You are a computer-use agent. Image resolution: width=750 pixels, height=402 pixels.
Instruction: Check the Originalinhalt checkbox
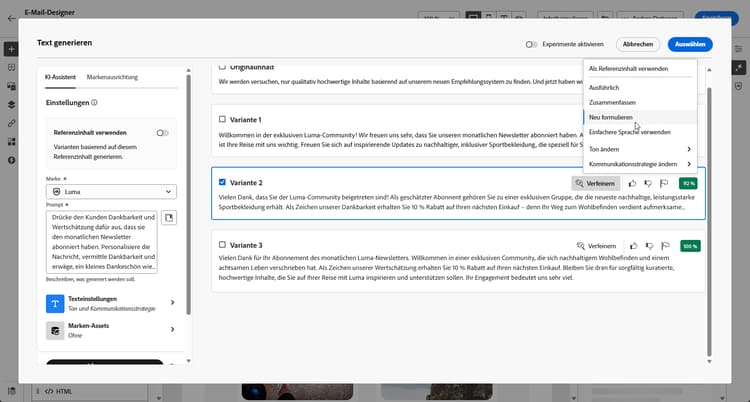[x=222, y=67]
